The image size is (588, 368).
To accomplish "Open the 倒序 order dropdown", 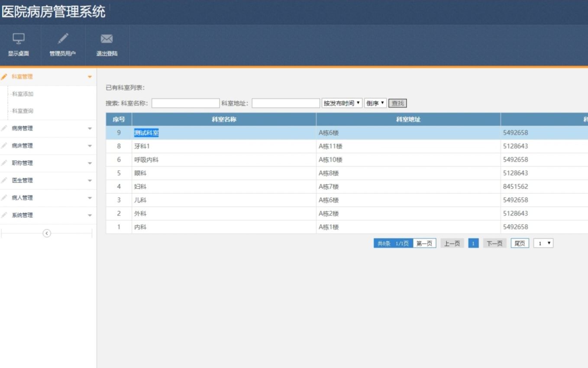I will pos(375,103).
